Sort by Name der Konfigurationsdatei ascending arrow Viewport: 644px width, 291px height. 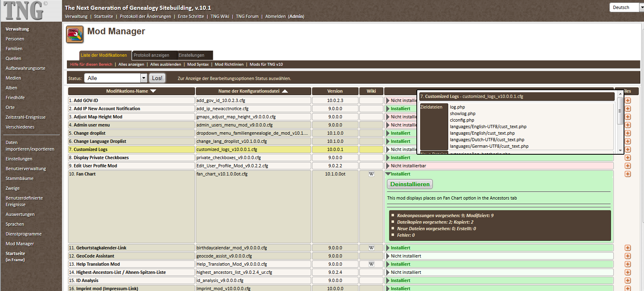tap(285, 91)
